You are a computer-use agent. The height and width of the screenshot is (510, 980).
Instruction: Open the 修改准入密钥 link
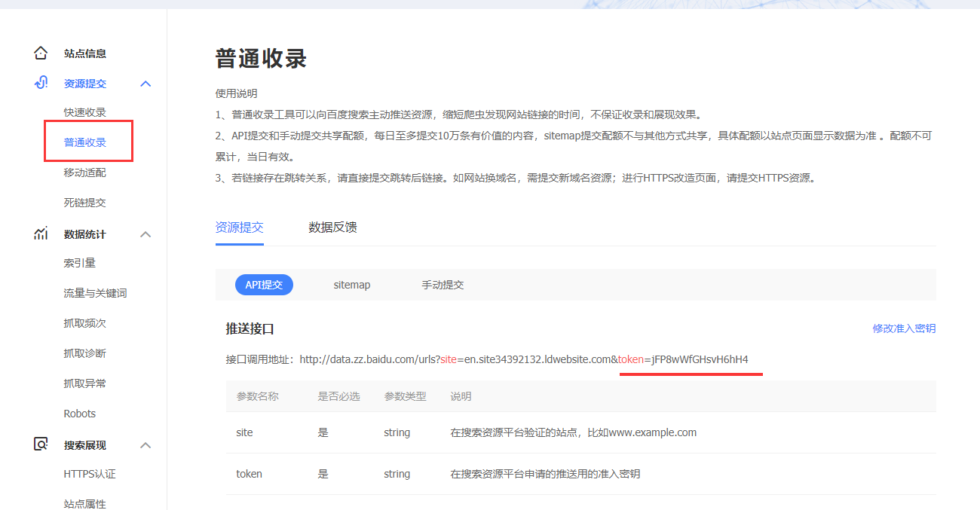[904, 328]
